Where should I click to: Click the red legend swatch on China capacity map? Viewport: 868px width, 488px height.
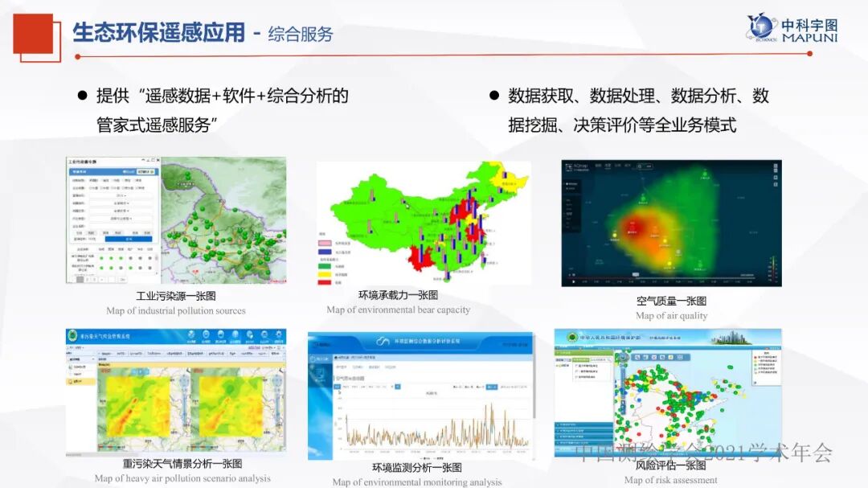tap(325, 282)
